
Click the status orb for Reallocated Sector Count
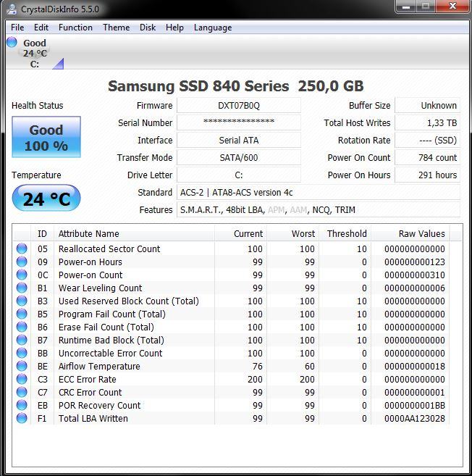(x=22, y=249)
